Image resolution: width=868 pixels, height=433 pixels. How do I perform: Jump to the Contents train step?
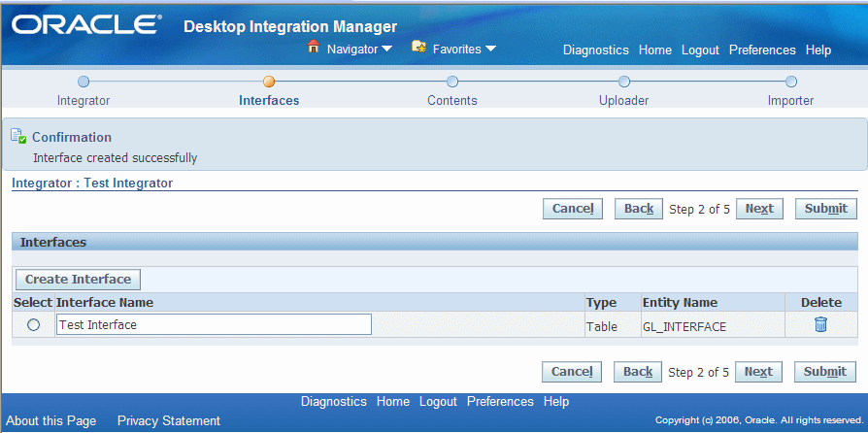[452, 101]
